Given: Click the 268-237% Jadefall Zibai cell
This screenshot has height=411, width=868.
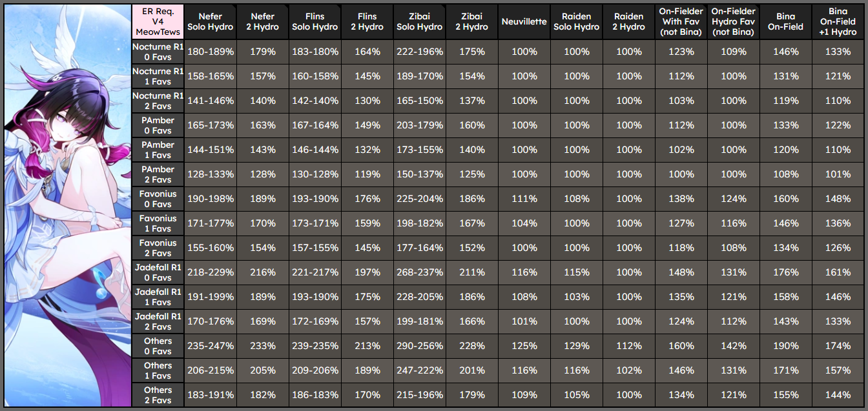Looking at the screenshot, I should pos(419,273).
